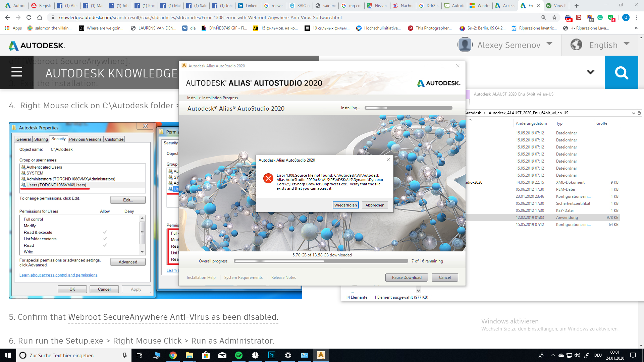Open Photoshop from the taskbar
The height and width of the screenshot is (362, 644).
(272, 355)
